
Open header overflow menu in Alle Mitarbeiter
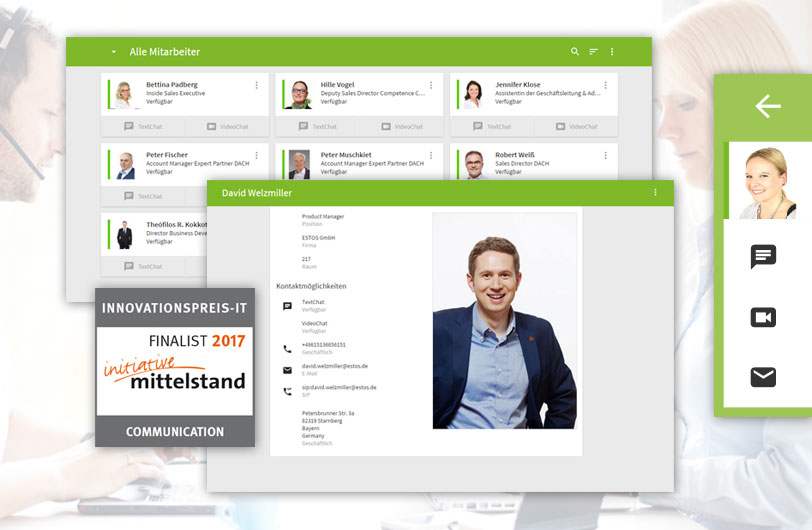click(612, 51)
